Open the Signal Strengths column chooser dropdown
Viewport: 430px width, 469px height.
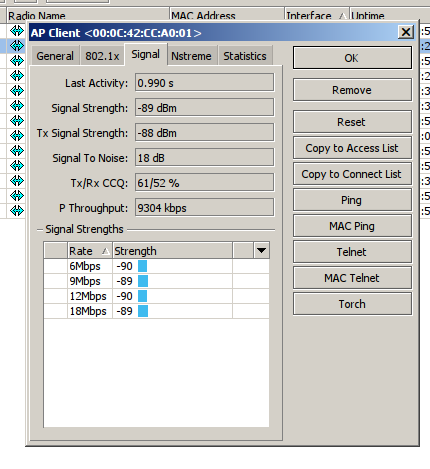click(x=261, y=250)
